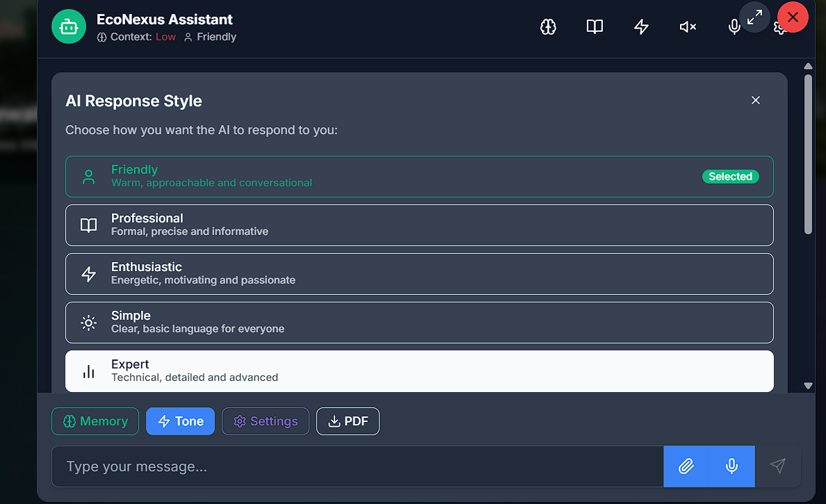This screenshot has width=826, height=504.
Task: Click the lightning bolt icon in header
Action: 641,27
